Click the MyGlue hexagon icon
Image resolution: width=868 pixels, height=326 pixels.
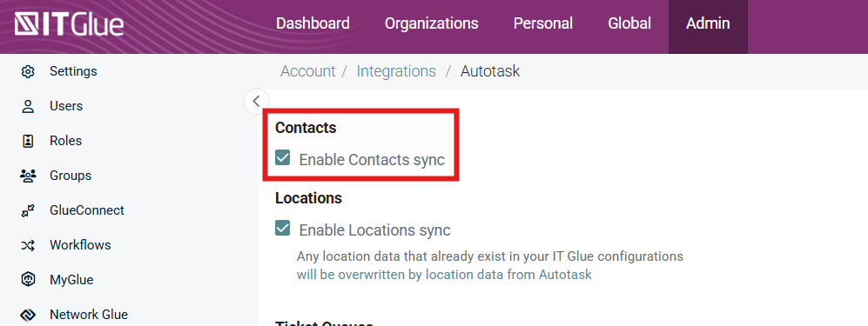click(28, 280)
